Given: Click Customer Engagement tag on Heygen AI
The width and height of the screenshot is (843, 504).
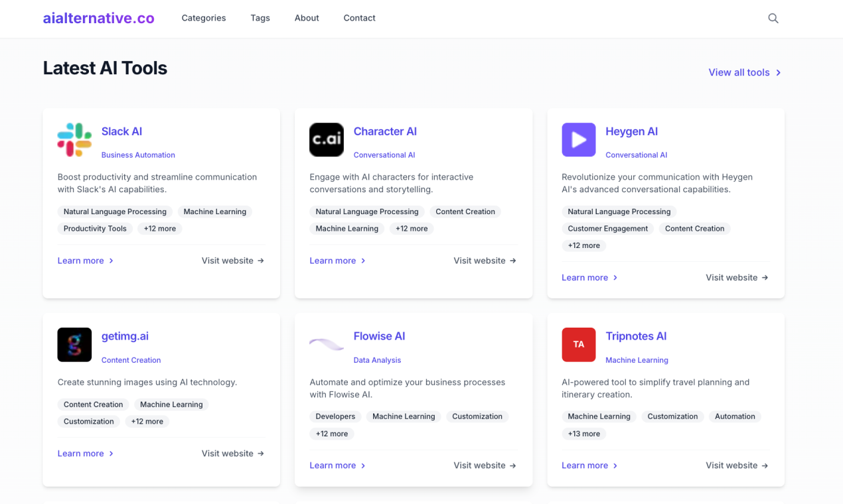Looking at the screenshot, I should click(608, 229).
